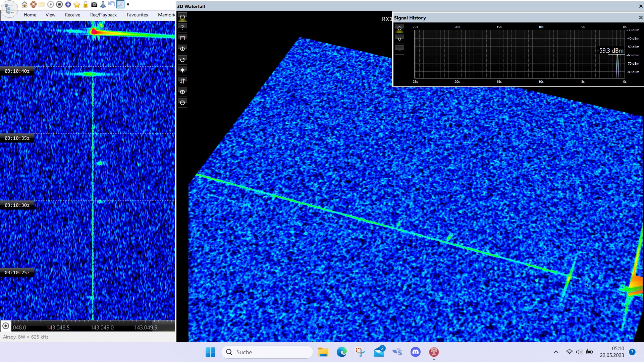Switch to the View ribbon tab
Screen dimensions: 644x362
pos(50,15)
